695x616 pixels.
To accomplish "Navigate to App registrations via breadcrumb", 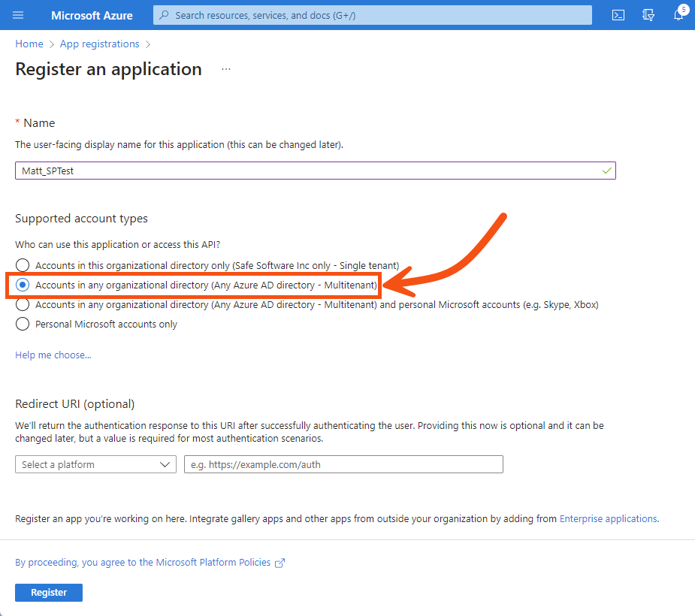I will (99, 44).
